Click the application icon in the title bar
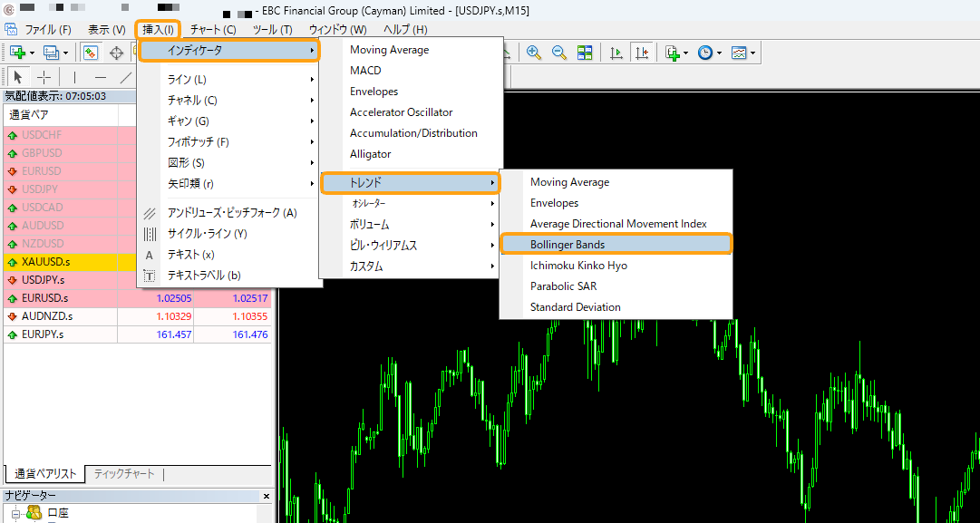Viewport: 980px width, 523px height. [7, 10]
